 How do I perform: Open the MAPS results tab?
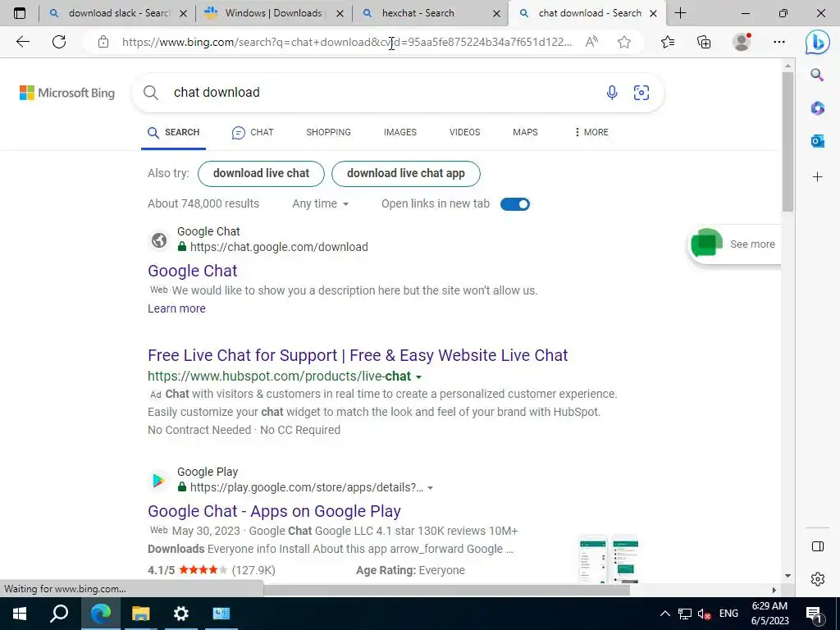[x=525, y=132]
